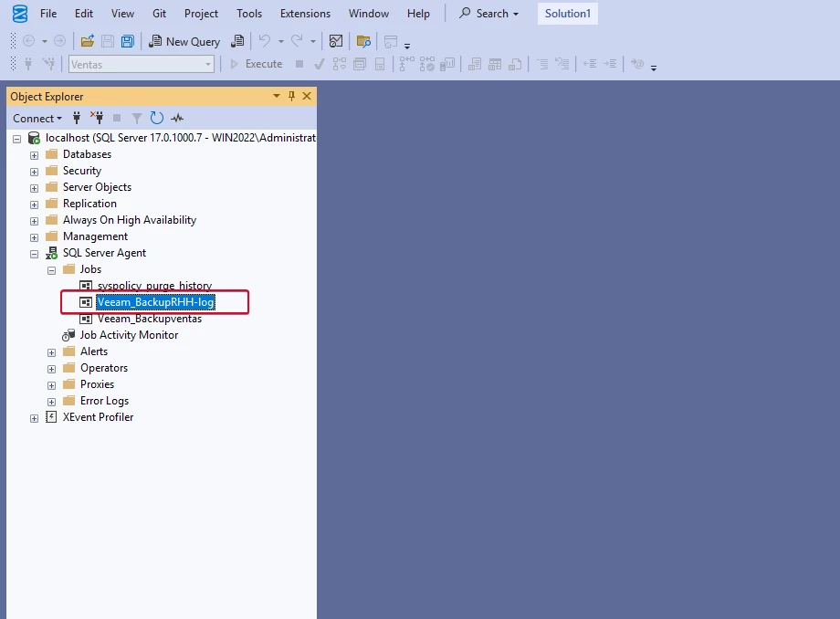Click the Decrease Indent icon
This screenshot has height=619, width=840.
click(x=590, y=64)
